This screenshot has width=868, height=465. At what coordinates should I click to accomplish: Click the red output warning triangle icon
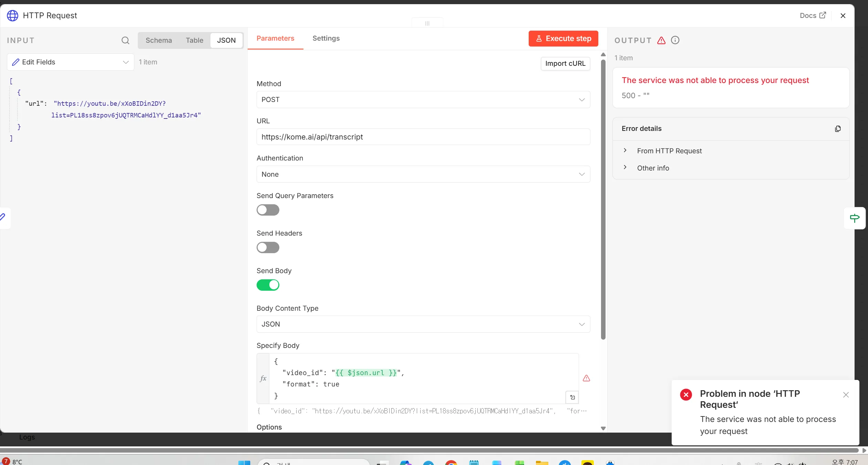point(661,40)
